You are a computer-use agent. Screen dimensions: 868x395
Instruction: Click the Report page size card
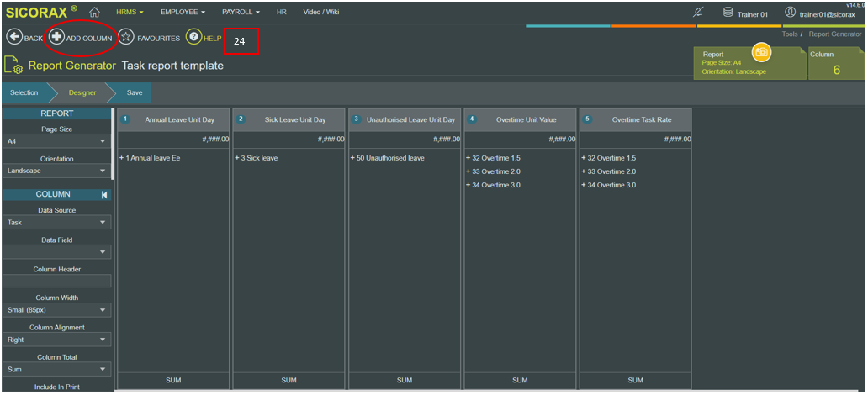pos(749,64)
